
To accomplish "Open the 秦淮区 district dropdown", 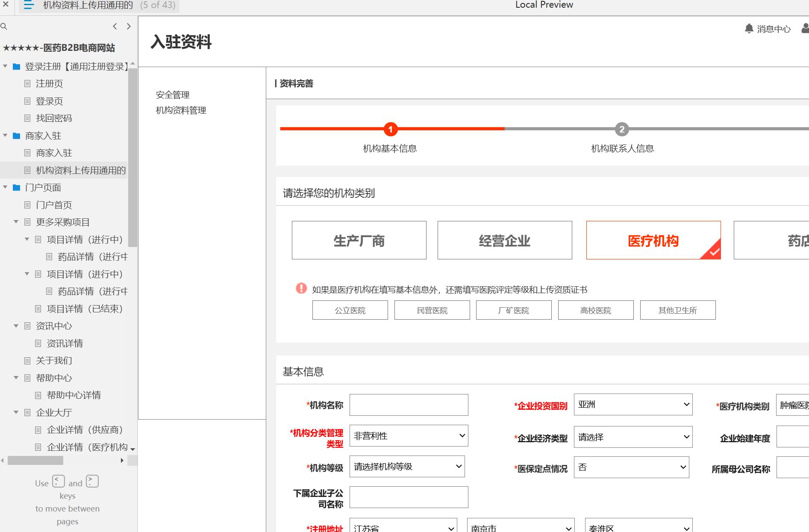I will click(638, 526).
